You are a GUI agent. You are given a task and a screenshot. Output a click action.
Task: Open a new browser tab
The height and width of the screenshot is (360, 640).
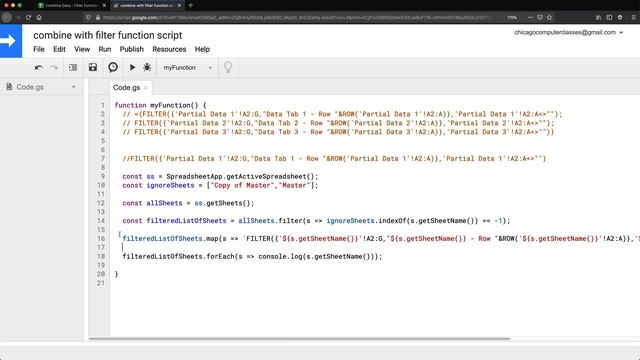click(191, 6)
